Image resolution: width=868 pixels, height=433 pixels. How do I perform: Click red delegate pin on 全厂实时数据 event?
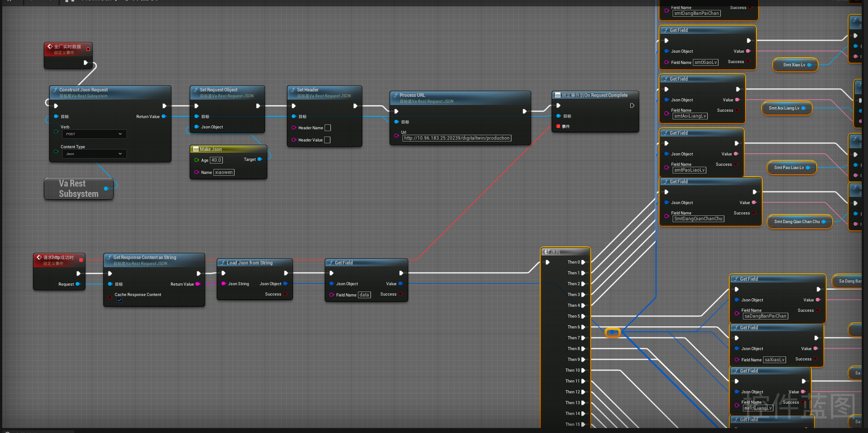pos(88,49)
